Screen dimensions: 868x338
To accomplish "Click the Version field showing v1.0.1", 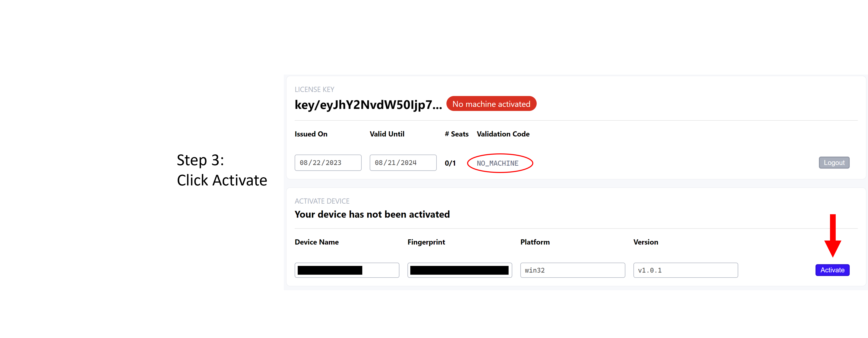I will coord(685,270).
